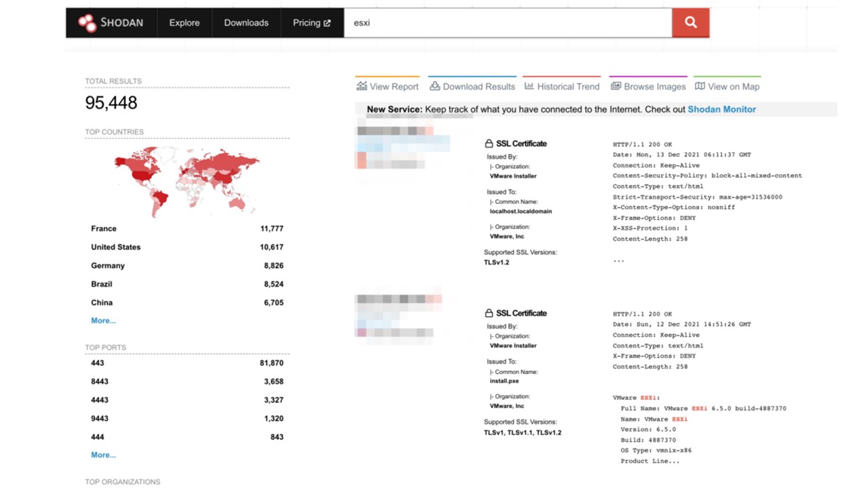Image resolution: width=868 pixels, height=488 pixels.
Task: Click the Download Results tray icon
Action: (x=435, y=86)
